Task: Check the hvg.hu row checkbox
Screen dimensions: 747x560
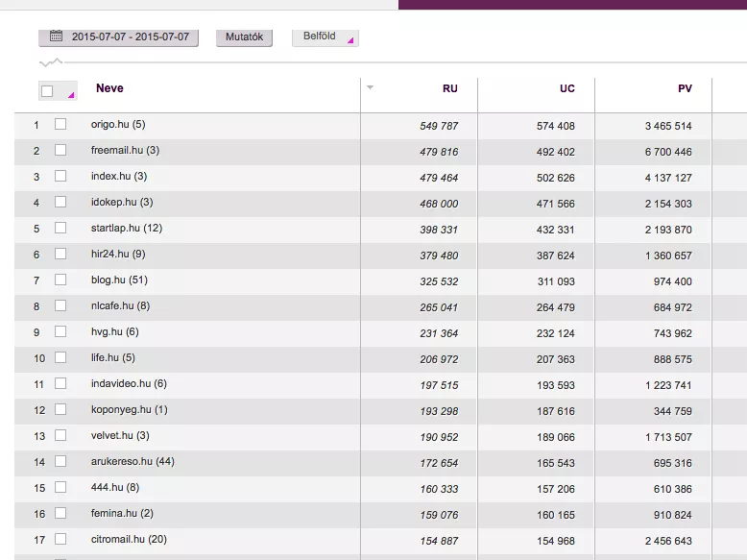Action: [x=60, y=331]
